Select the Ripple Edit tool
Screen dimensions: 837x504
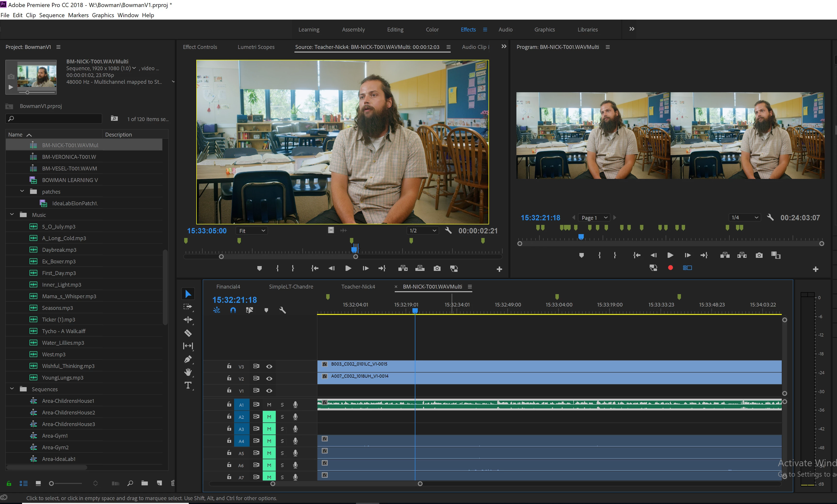pyautogui.click(x=188, y=320)
